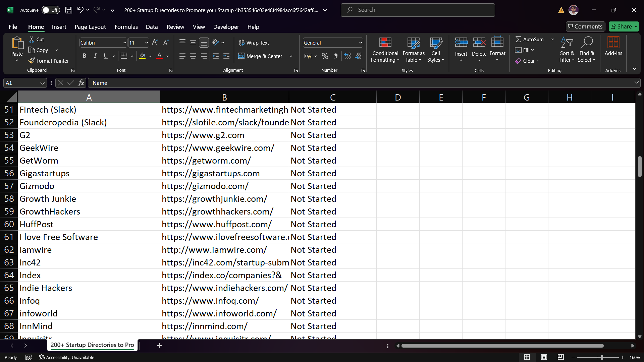This screenshot has width=644, height=362.
Task: Click in the Search box
Action: (418, 10)
